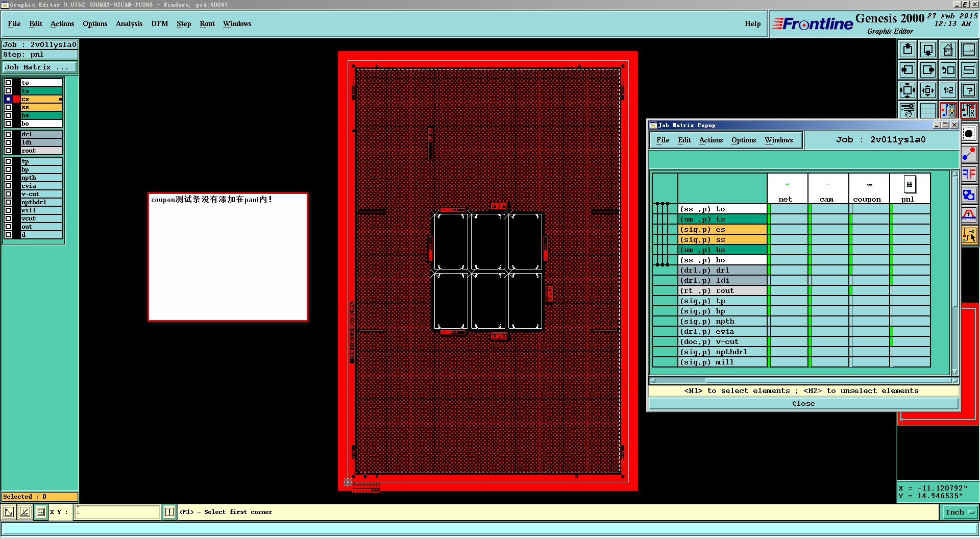The height and width of the screenshot is (539, 980).
Task: Click the window pane snap icon near X Y
Action: [x=41, y=512]
